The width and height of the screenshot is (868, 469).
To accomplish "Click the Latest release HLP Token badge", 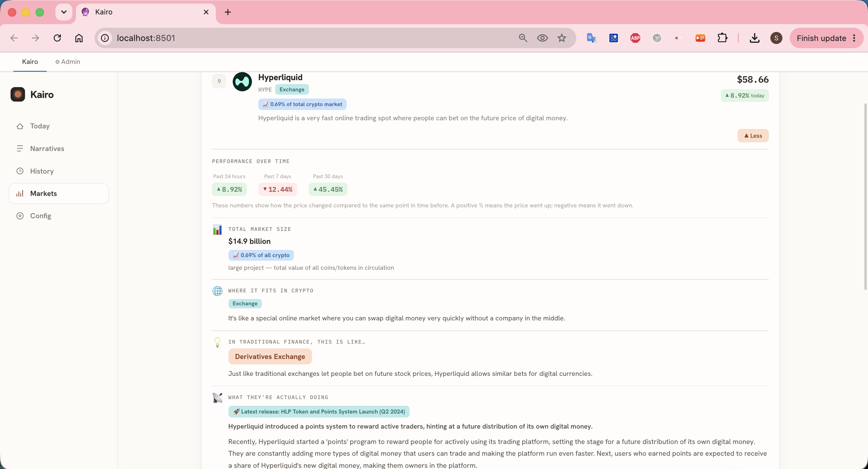I will click(319, 412).
